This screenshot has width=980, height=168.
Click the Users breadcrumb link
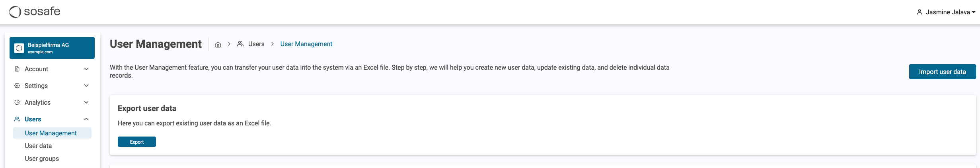tap(256, 44)
